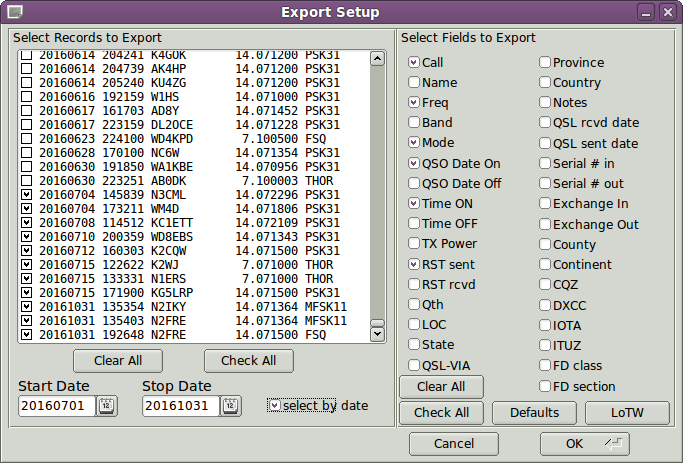This screenshot has width=683, height=463.
Task: Enable the QSL-VIA checkbox
Action: (414, 365)
